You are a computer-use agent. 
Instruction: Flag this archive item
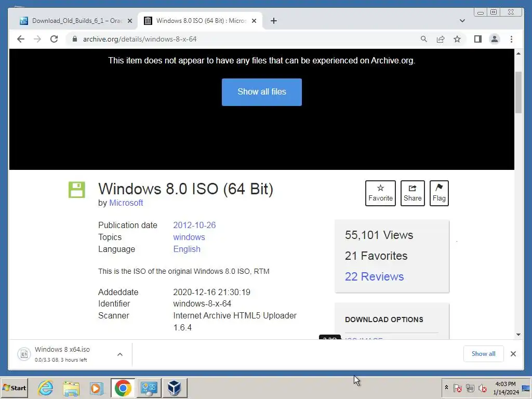click(439, 193)
